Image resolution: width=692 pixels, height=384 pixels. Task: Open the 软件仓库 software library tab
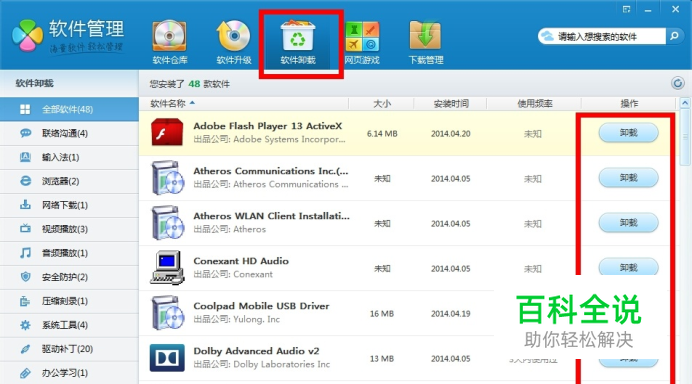[x=170, y=42]
